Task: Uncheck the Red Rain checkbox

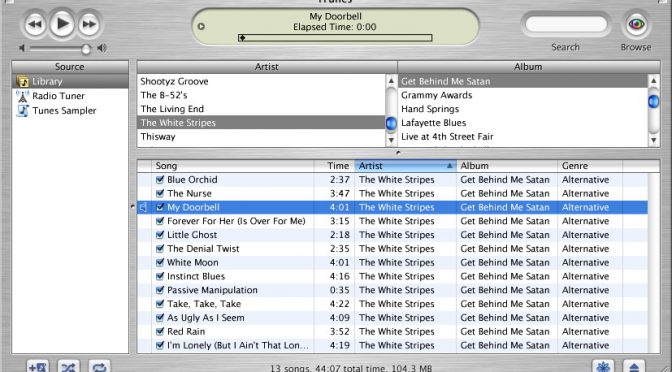Action: pos(160,331)
